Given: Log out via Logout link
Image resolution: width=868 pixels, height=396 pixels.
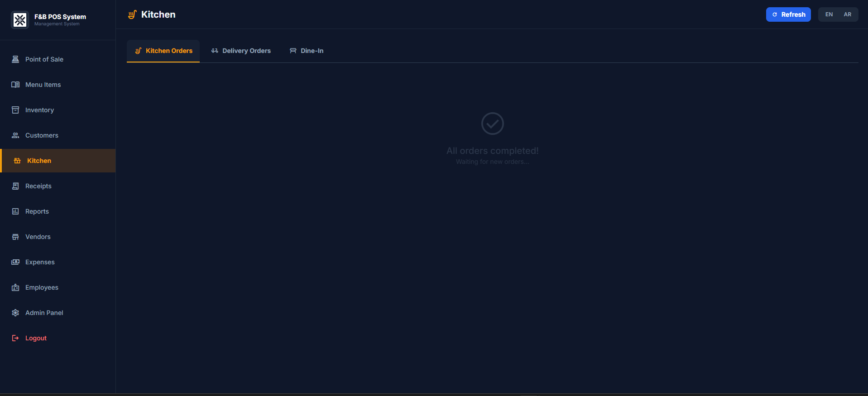Looking at the screenshot, I should coord(58,338).
